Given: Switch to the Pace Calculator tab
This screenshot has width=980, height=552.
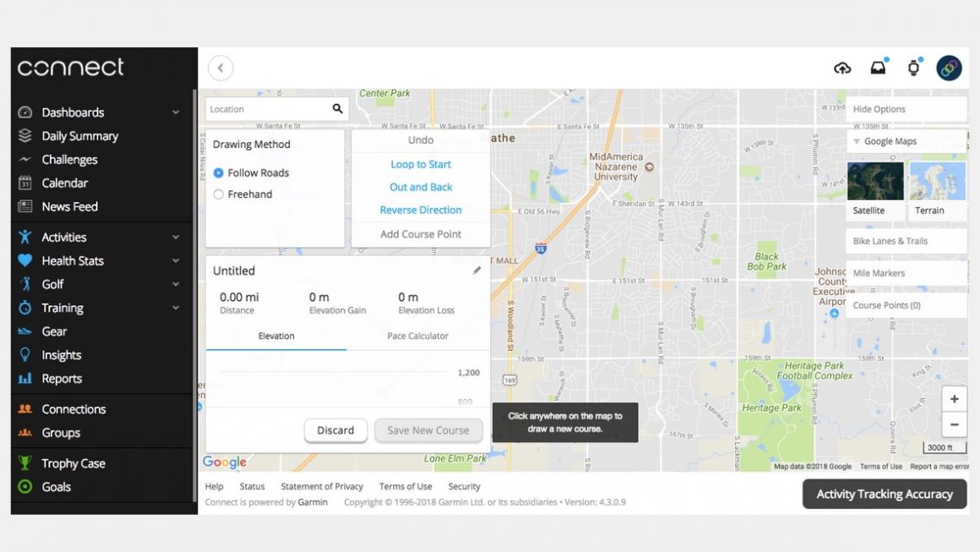Looking at the screenshot, I should point(417,336).
